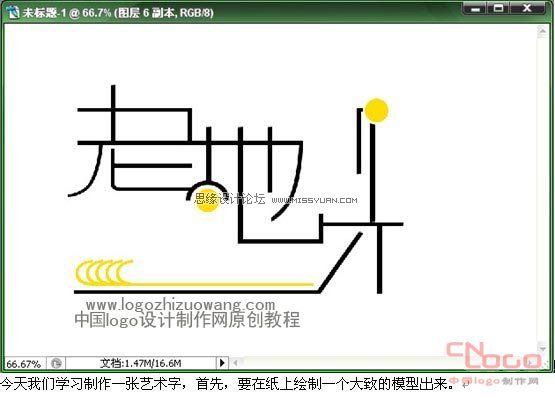Viewport: 555px width, 398px height.
Task: Click the horizontal scrollbar right arrow
Action: [x=530, y=363]
